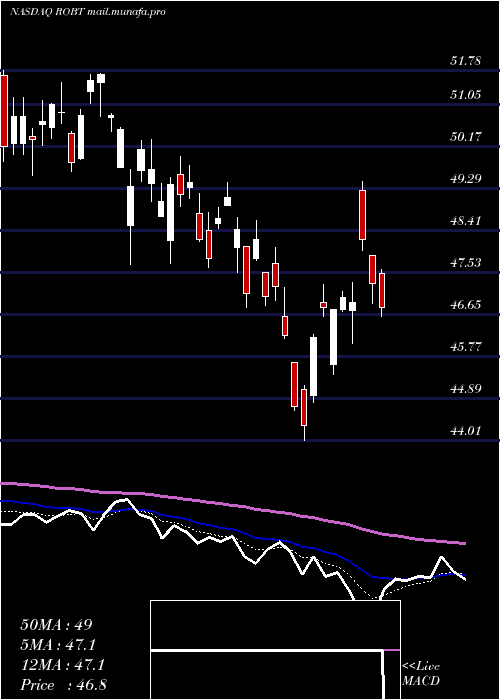The height and width of the screenshot is (700, 500).
Task: Click the 51.78 price level label
Action: (x=465, y=61)
